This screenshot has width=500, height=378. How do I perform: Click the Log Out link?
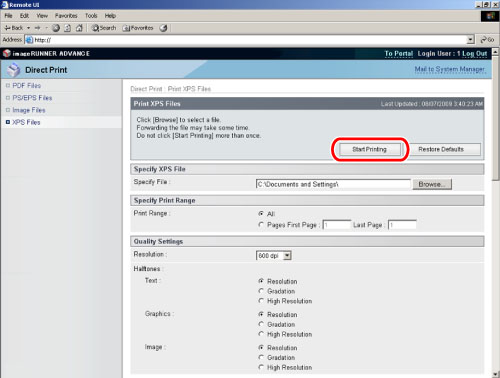475,54
